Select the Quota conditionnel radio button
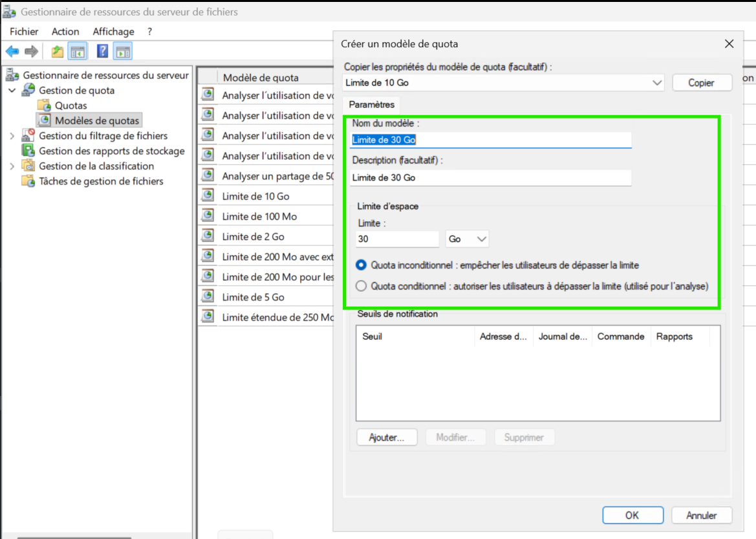This screenshot has height=539, width=756. 361,286
